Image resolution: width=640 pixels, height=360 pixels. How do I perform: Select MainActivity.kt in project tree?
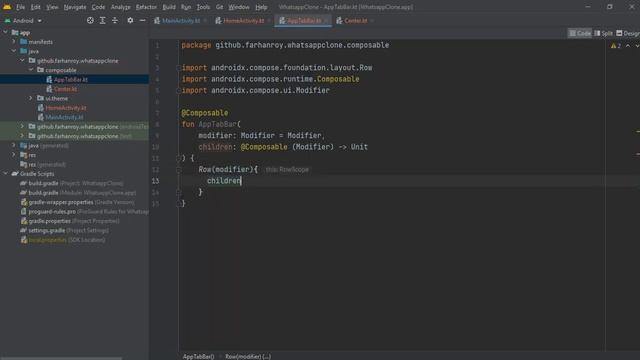point(64,117)
